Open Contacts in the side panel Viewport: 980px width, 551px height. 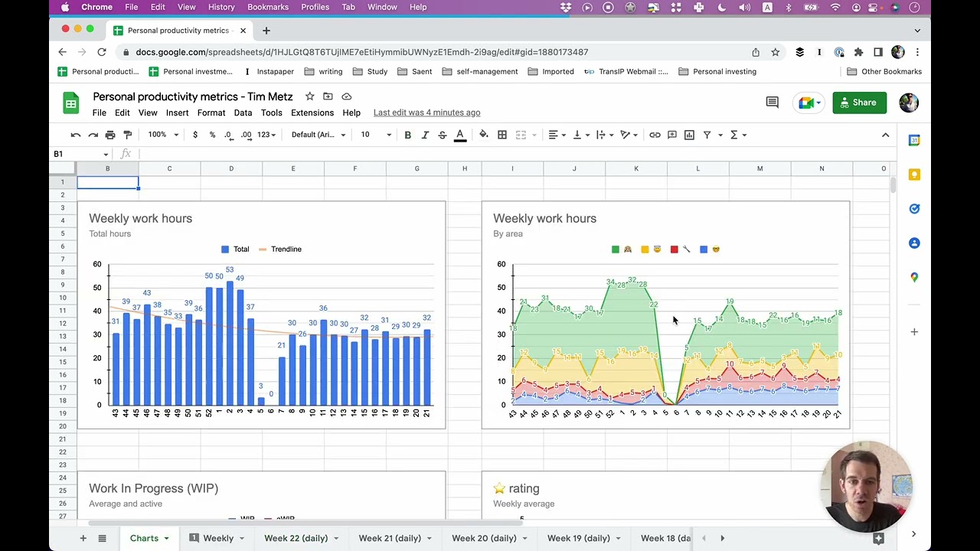click(914, 243)
